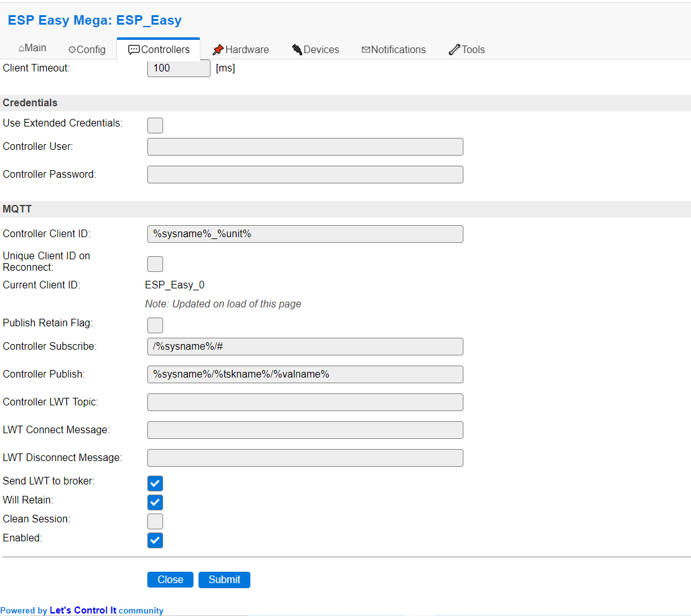Click the LWT Connect Message field
Image resolution: width=691 pixels, height=616 pixels.
tap(305, 430)
